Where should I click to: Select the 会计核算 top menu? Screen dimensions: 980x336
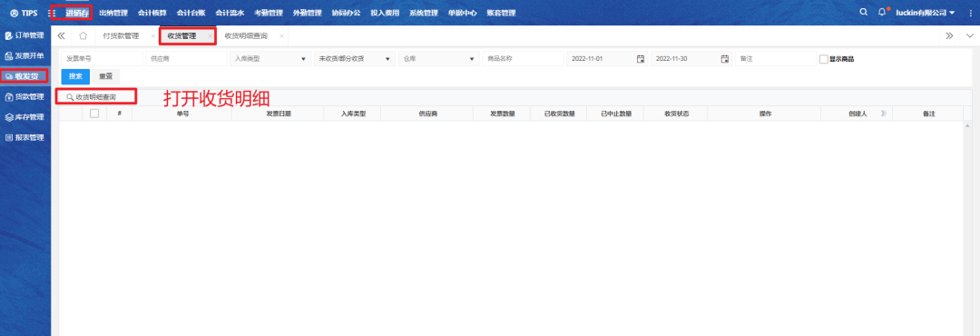152,13
